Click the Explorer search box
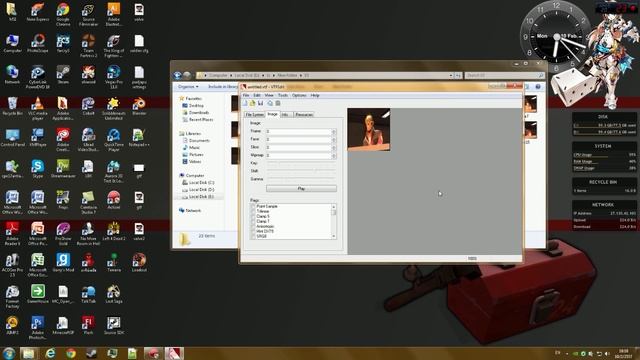 pos(505,75)
